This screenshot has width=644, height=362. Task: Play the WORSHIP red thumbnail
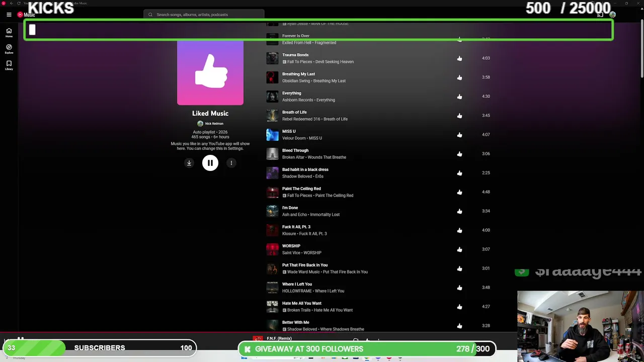click(272, 249)
